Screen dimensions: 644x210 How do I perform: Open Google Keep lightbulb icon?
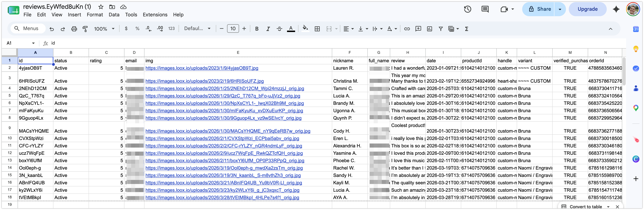[636, 49]
